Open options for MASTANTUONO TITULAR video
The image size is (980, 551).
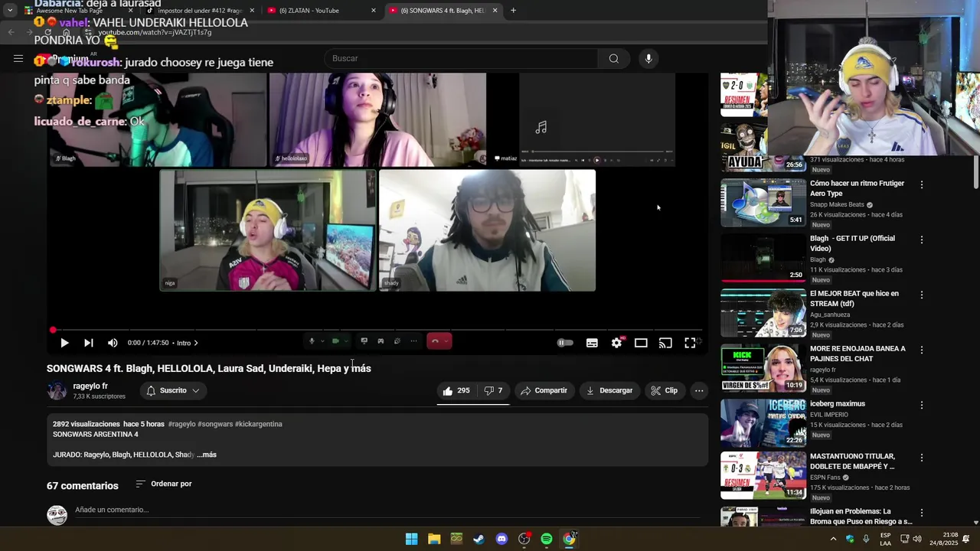pyautogui.click(x=922, y=458)
